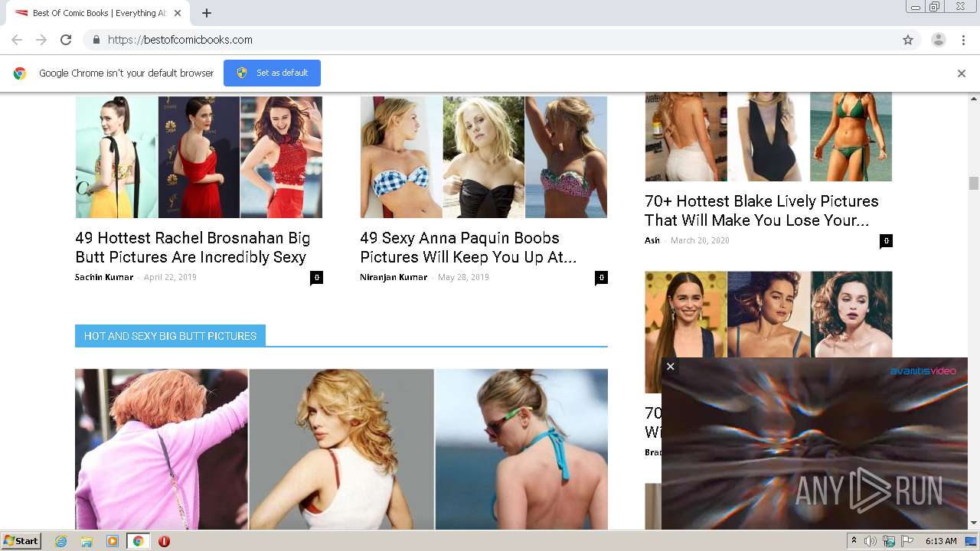The height and width of the screenshot is (551, 980).
Task: Open author Sachin Kumar's page
Action: click(104, 277)
